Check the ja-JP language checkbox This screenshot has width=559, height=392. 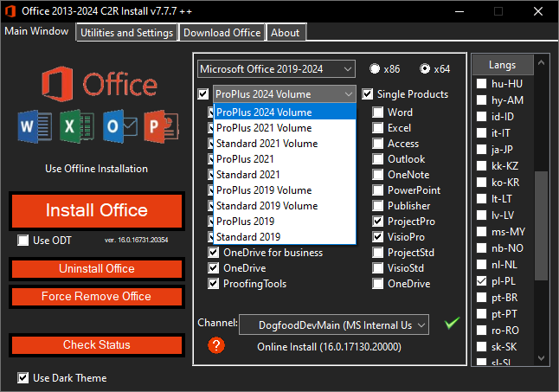(x=482, y=150)
